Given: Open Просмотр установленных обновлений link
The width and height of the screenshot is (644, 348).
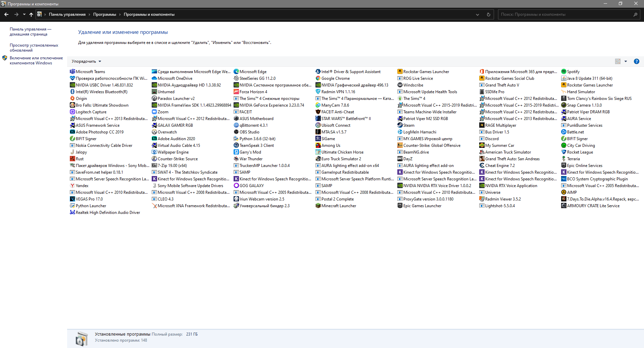Looking at the screenshot, I should (x=34, y=48).
